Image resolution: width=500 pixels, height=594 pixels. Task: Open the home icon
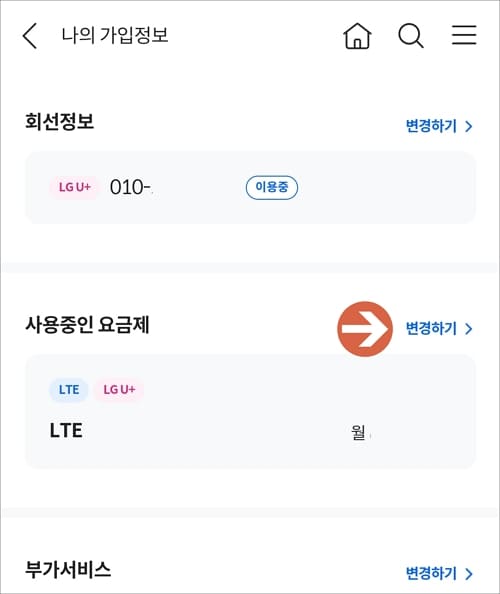[357, 36]
